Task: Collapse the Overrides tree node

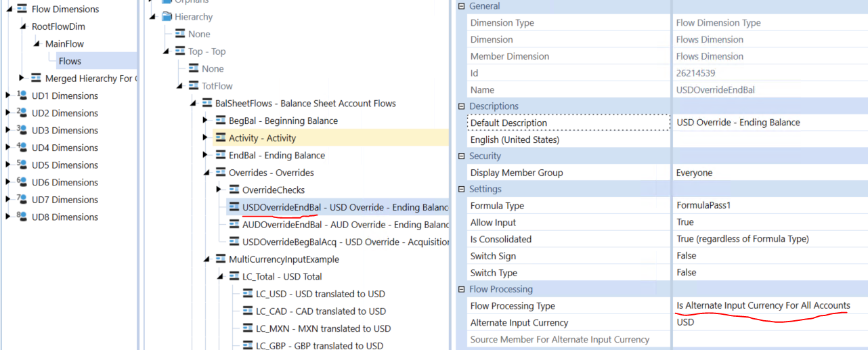Action: 206,173
